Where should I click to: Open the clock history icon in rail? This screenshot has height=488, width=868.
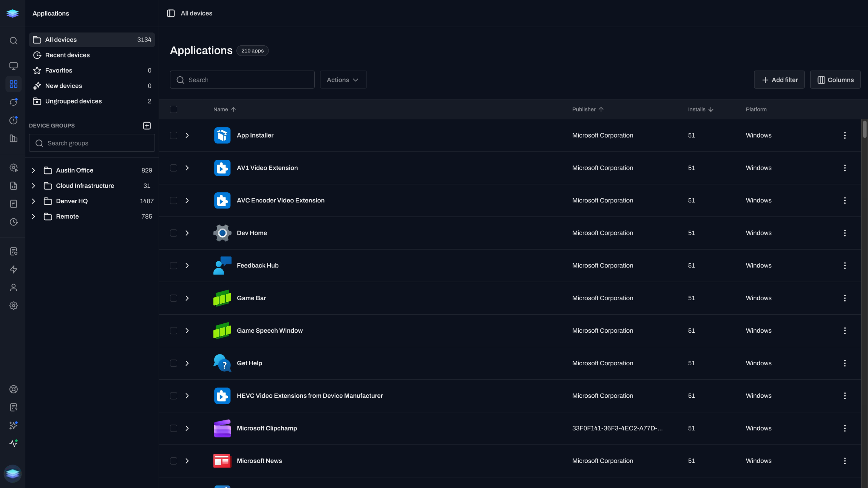pos(14,222)
